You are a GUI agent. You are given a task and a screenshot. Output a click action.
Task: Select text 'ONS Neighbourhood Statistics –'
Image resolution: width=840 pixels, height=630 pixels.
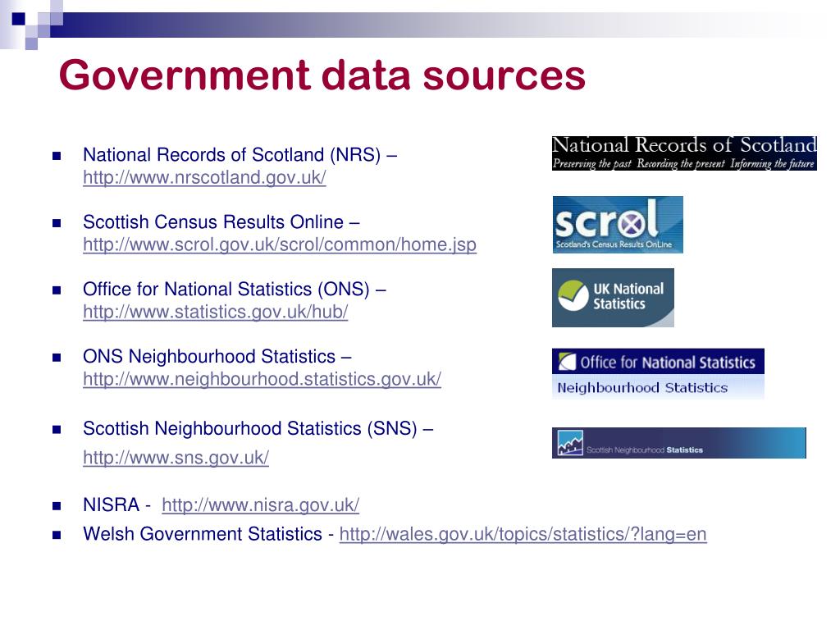coord(217,356)
